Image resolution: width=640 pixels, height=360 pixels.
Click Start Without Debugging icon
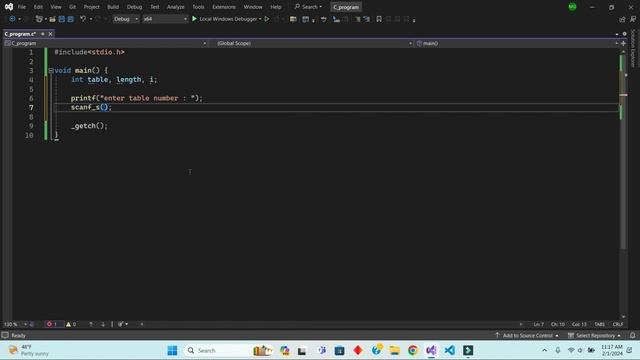(x=267, y=19)
